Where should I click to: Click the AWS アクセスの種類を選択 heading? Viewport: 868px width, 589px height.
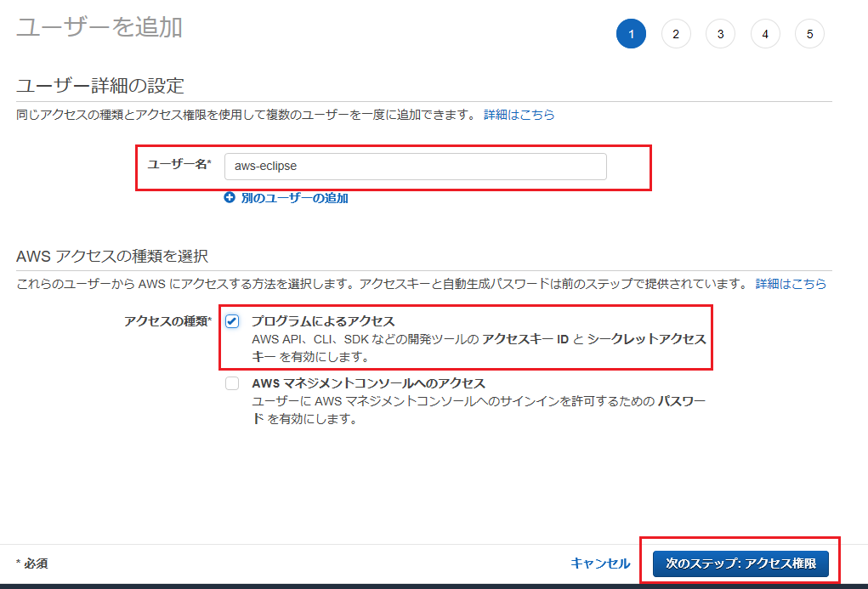pyautogui.click(x=112, y=257)
